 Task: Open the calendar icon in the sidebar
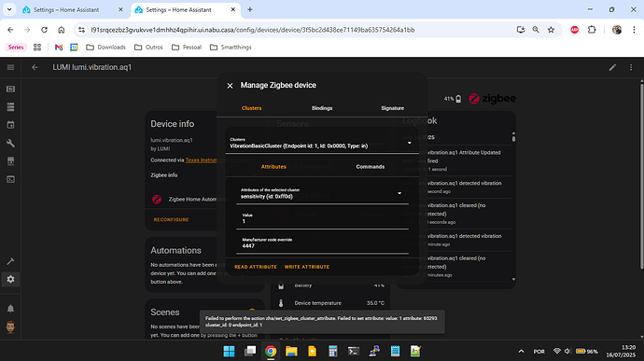pos(10,125)
